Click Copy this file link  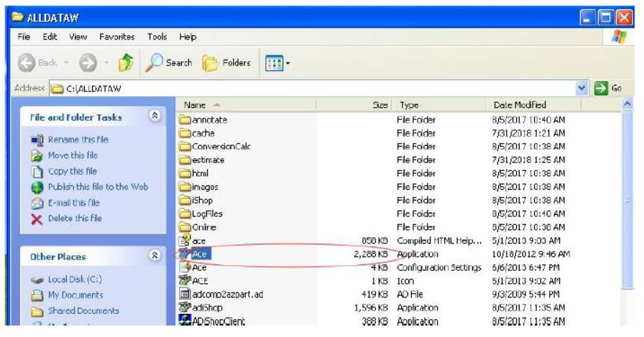73,171
